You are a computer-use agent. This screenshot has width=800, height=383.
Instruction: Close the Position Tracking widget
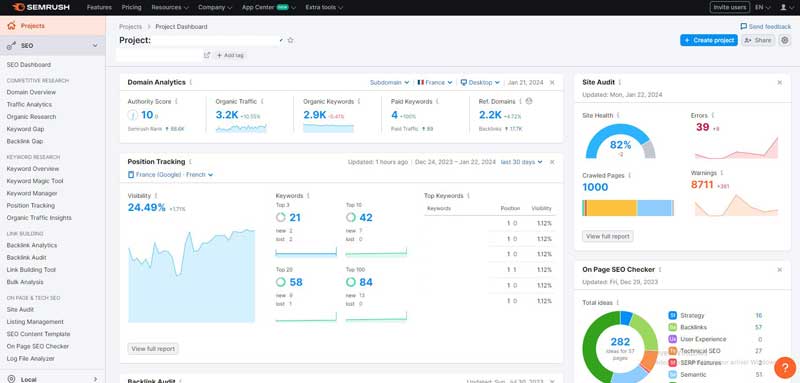coord(552,162)
